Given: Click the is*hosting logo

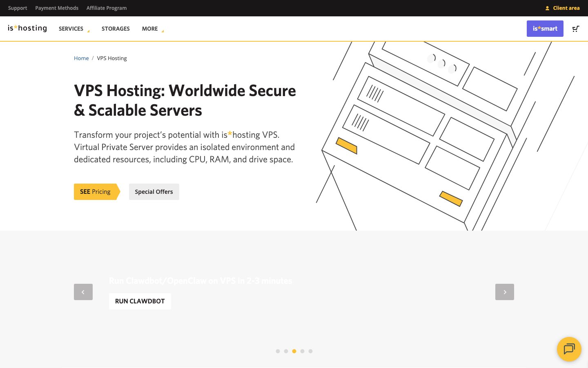Looking at the screenshot, I should tap(27, 28).
